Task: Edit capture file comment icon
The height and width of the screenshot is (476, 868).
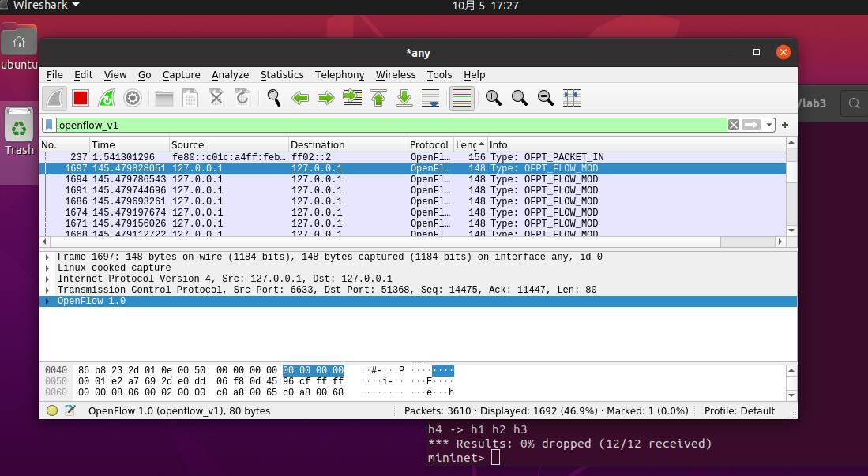Action: [70, 410]
